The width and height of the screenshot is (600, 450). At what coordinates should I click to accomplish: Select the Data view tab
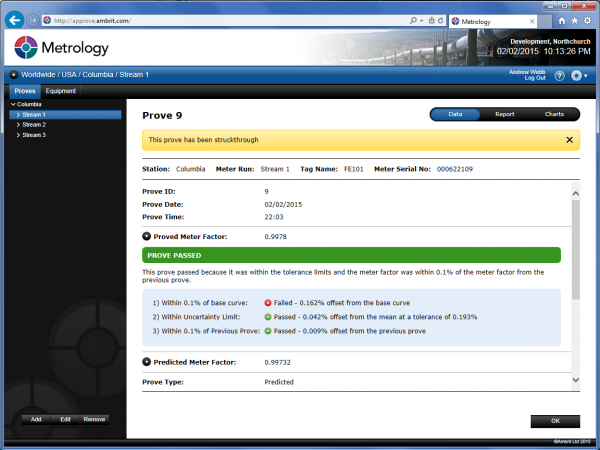pos(455,114)
